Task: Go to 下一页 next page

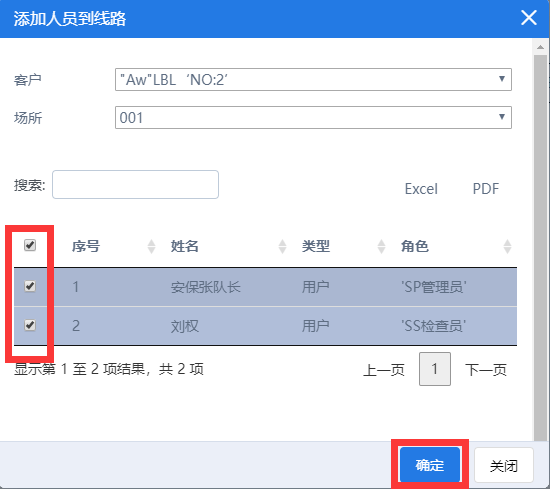Action: pos(486,370)
